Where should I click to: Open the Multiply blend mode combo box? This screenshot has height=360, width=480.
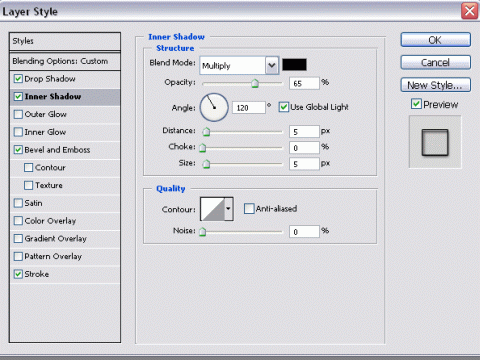coord(239,65)
